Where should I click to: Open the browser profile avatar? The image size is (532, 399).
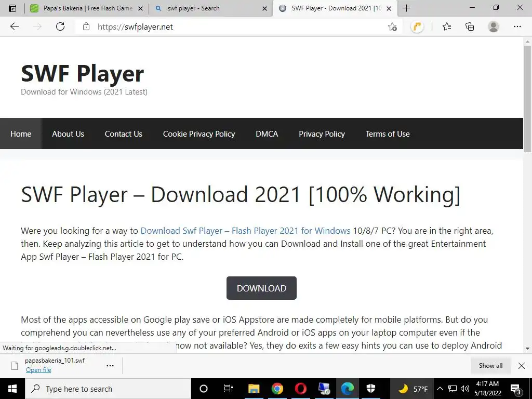coord(494,26)
